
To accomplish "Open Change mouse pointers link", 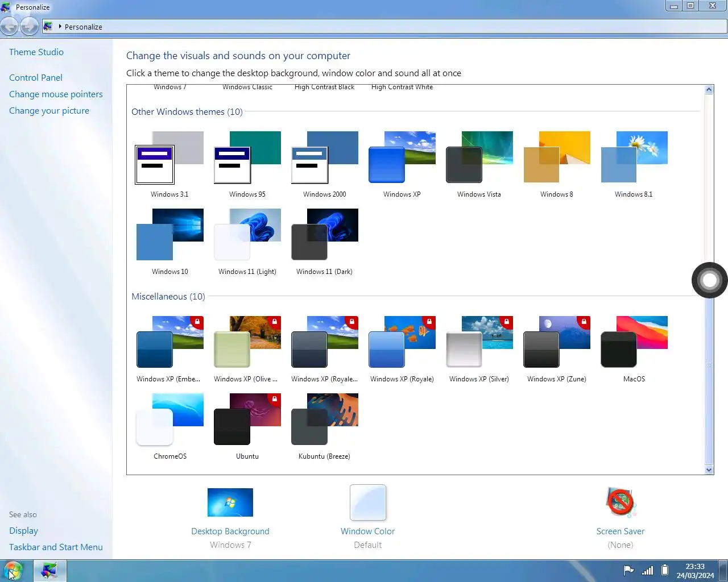I will (56, 94).
